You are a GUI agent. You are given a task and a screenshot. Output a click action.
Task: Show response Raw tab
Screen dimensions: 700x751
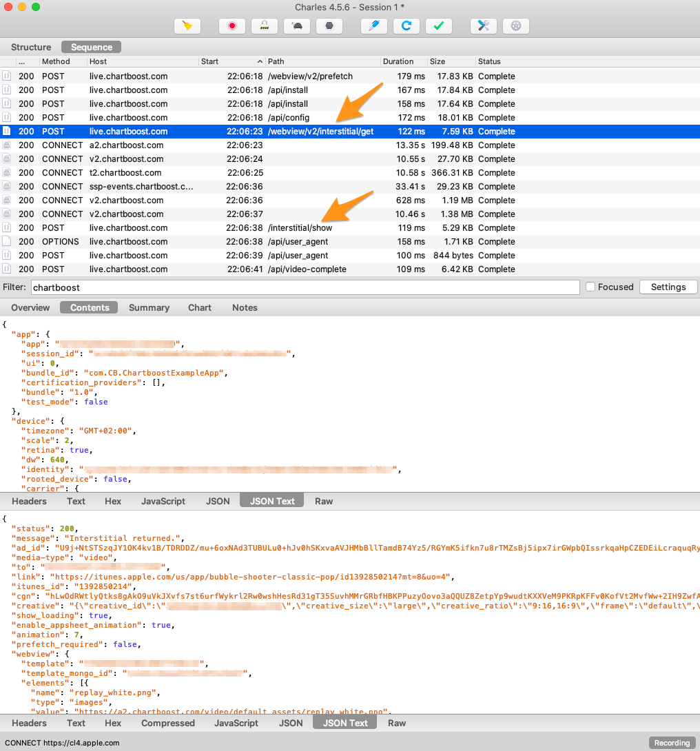pos(396,723)
